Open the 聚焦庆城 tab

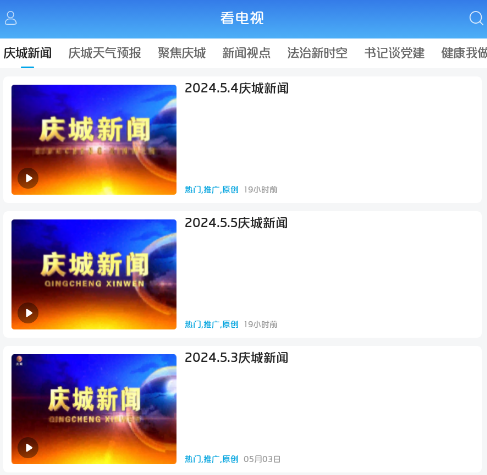point(182,53)
